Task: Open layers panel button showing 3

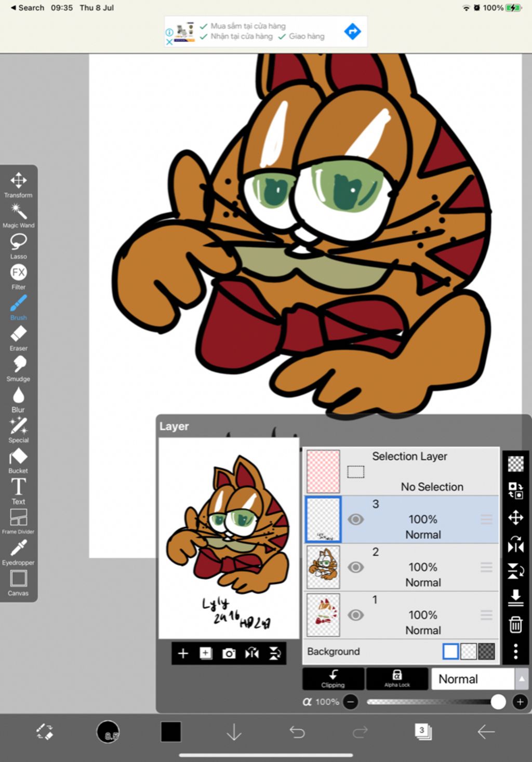Action: (x=423, y=732)
